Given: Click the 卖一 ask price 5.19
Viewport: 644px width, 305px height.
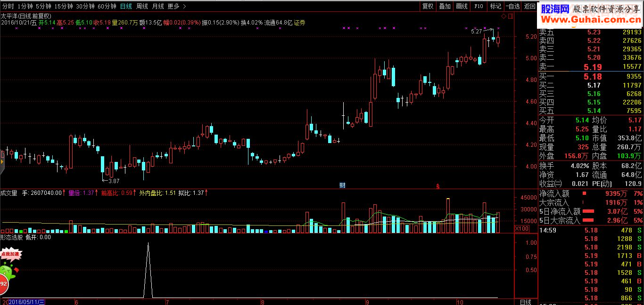Looking at the screenshot, I should [x=593, y=67].
